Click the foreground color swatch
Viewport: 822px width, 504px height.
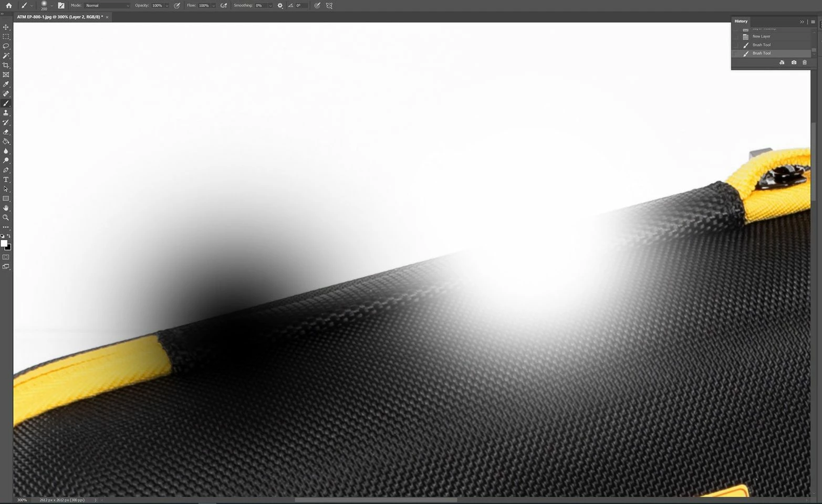point(4,243)
